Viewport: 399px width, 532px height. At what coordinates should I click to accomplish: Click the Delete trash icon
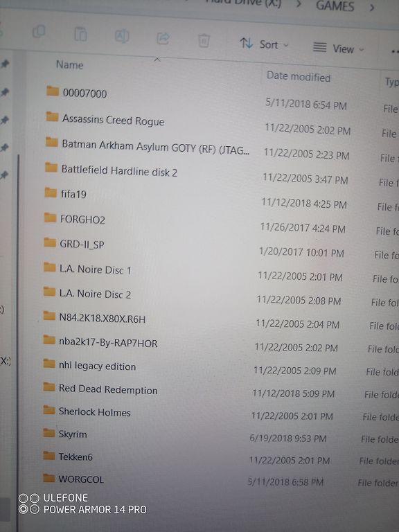click(x=204, y=40)
